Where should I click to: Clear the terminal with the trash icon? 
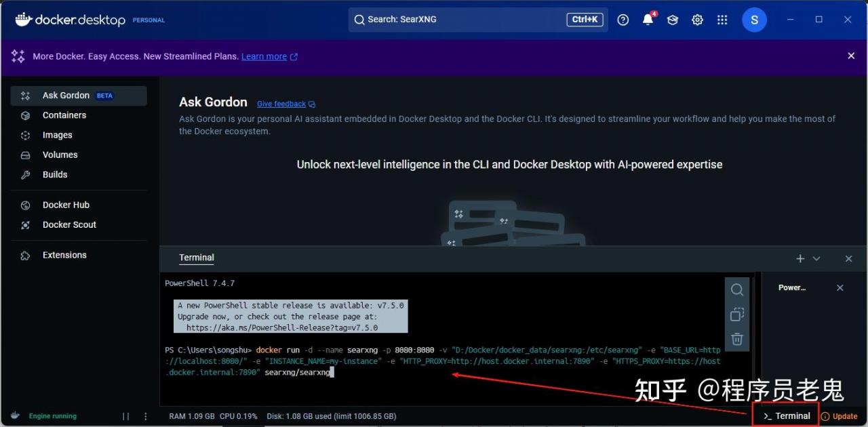click(737, 339)
